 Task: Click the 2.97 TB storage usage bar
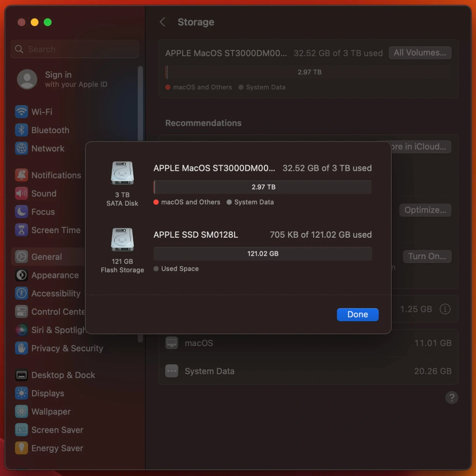coord(262,187)
